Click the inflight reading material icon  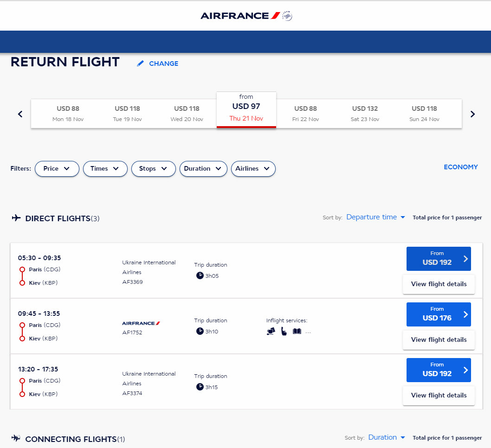point(297,331)
